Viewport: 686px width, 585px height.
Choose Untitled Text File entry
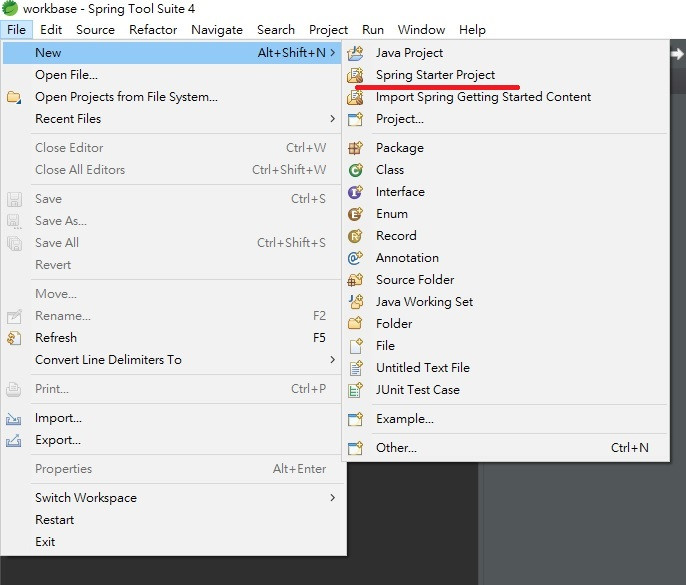505,368
